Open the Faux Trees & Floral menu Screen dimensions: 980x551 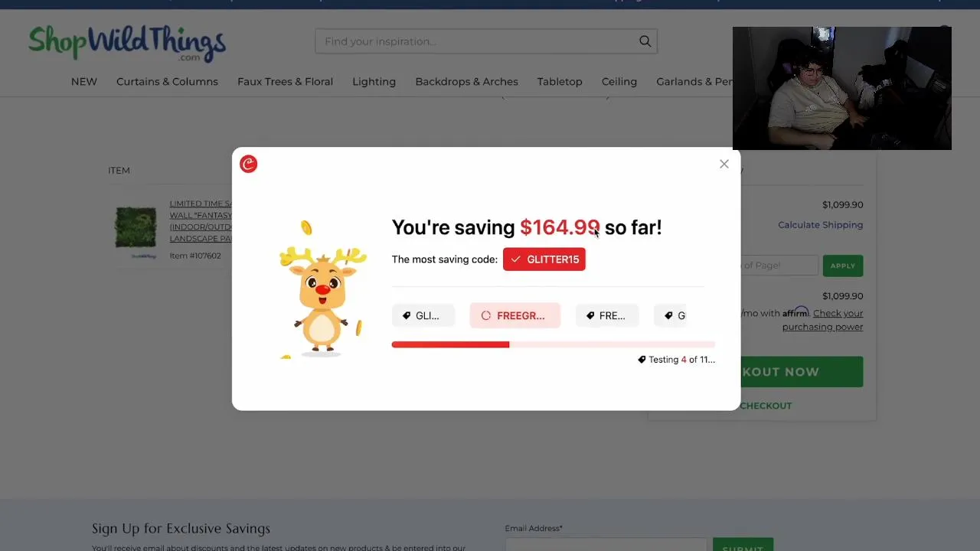285,82
